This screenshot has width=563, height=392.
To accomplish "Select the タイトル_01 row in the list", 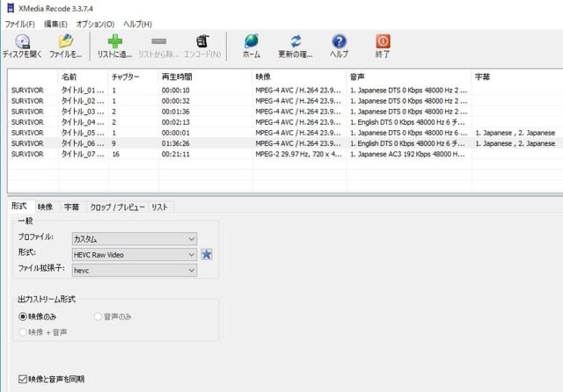I will (286, 90).
